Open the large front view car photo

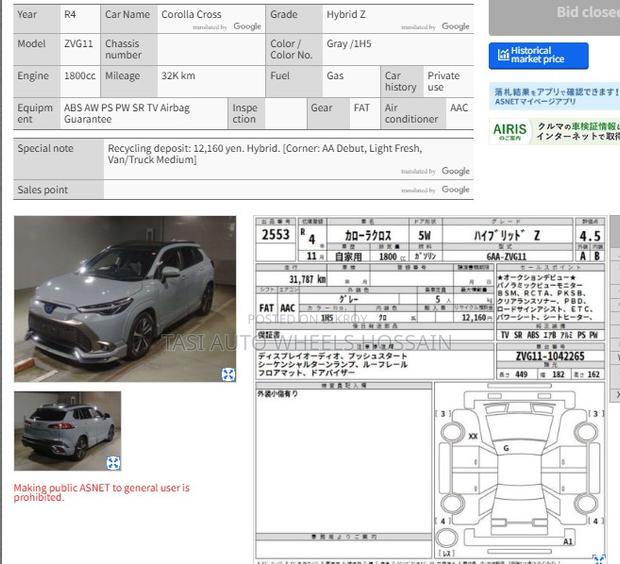(125, 299)
